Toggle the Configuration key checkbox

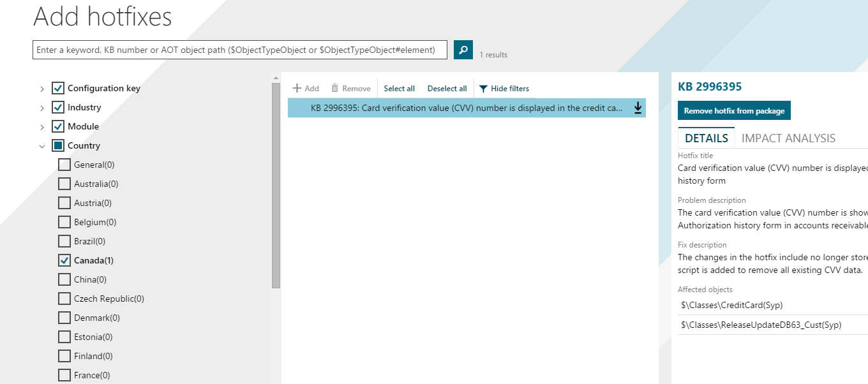58,88
